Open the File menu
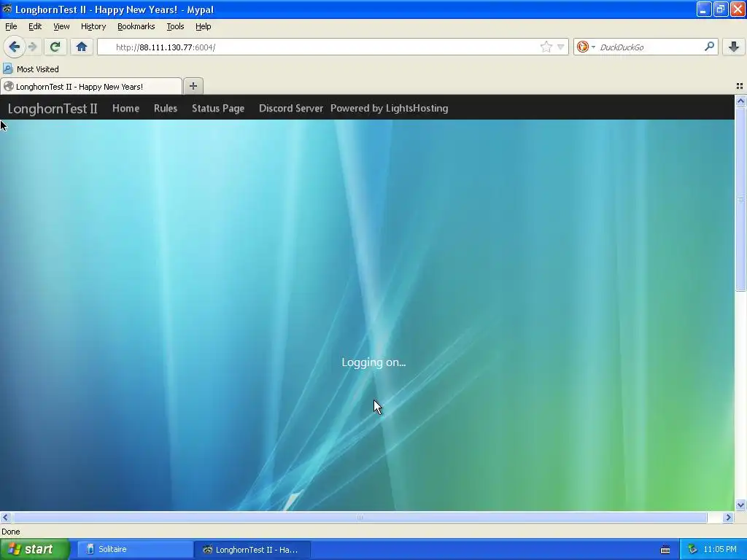 pyautogui.click(x=11, y=26)
